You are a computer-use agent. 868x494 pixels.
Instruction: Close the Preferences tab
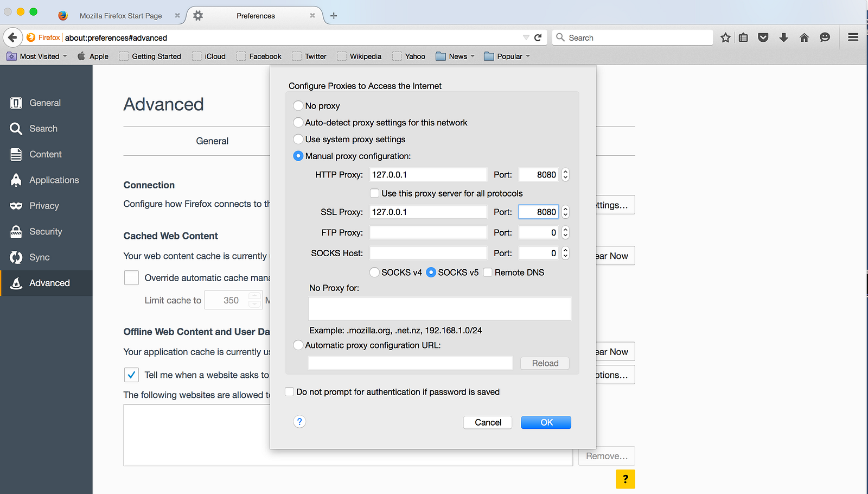tap(312, 16)
